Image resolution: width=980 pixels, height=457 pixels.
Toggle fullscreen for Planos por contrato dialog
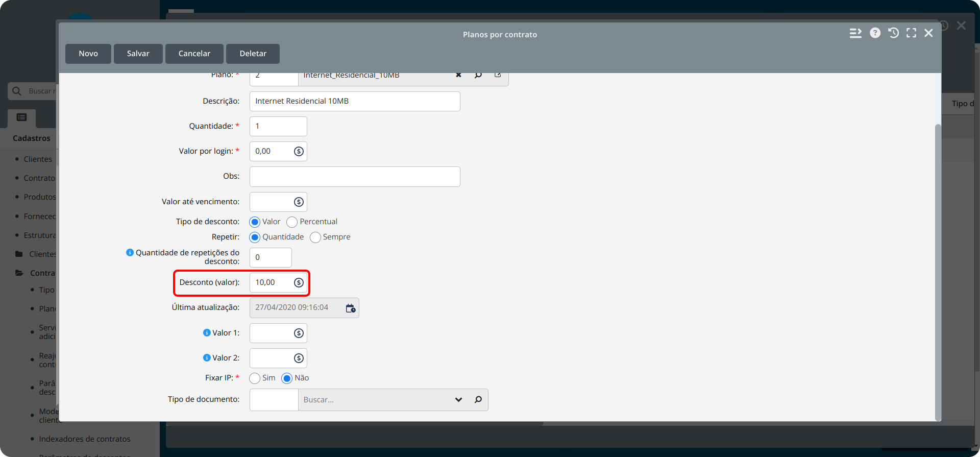click(x=911, y=33)
